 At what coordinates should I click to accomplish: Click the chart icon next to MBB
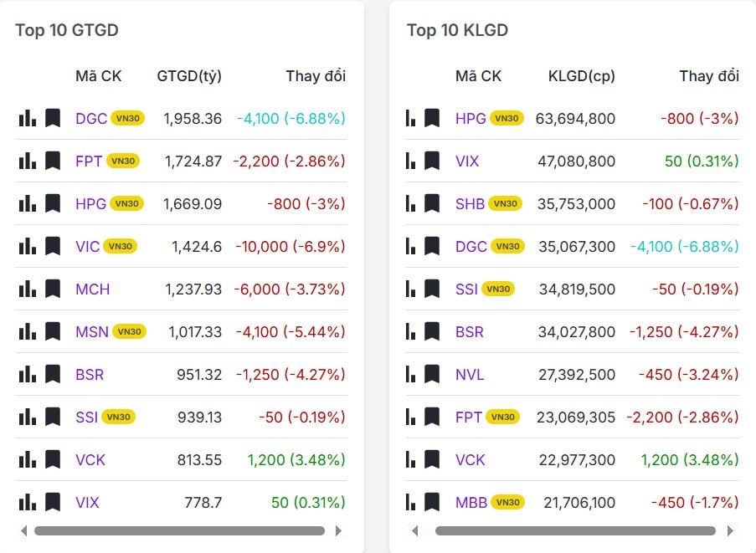(410, 502)
